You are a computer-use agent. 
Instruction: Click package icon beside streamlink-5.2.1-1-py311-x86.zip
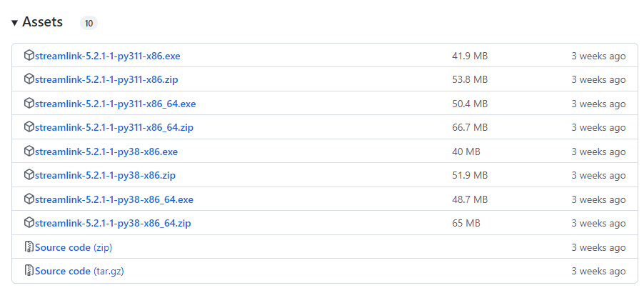pos(29,79)
